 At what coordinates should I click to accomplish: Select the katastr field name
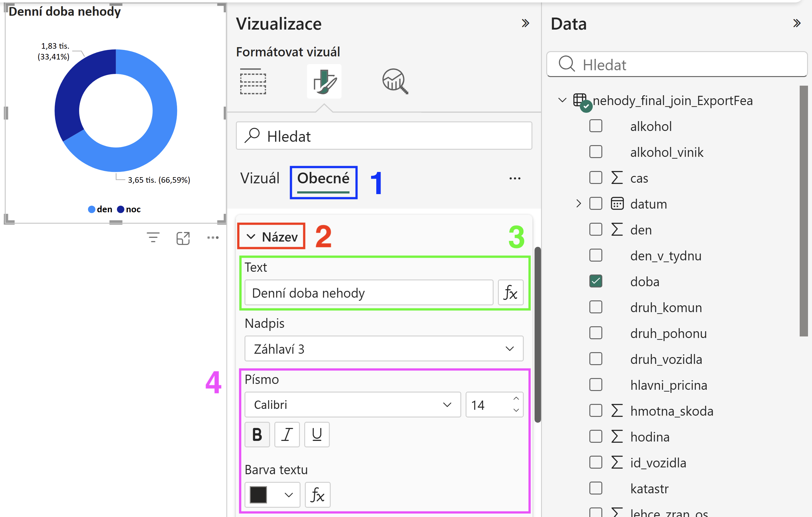[649, 488]
